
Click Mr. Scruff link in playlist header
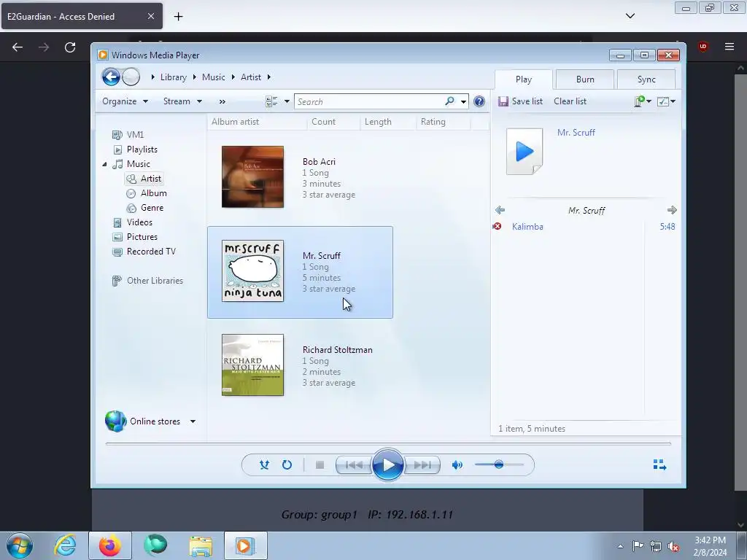[576, 133]
